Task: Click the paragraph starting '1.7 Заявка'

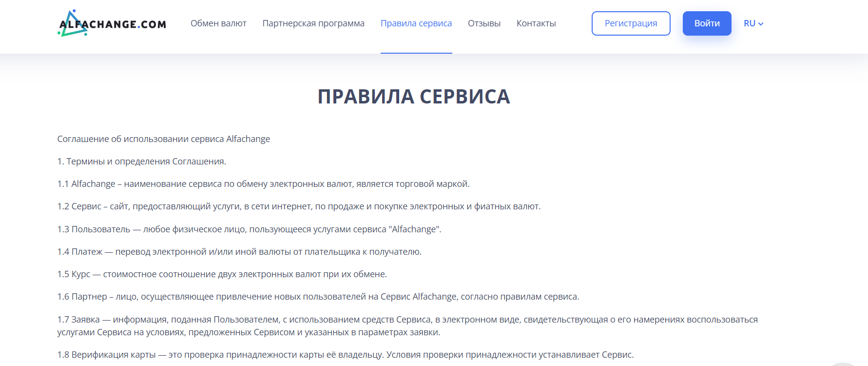Action: (x=407, y=326)
